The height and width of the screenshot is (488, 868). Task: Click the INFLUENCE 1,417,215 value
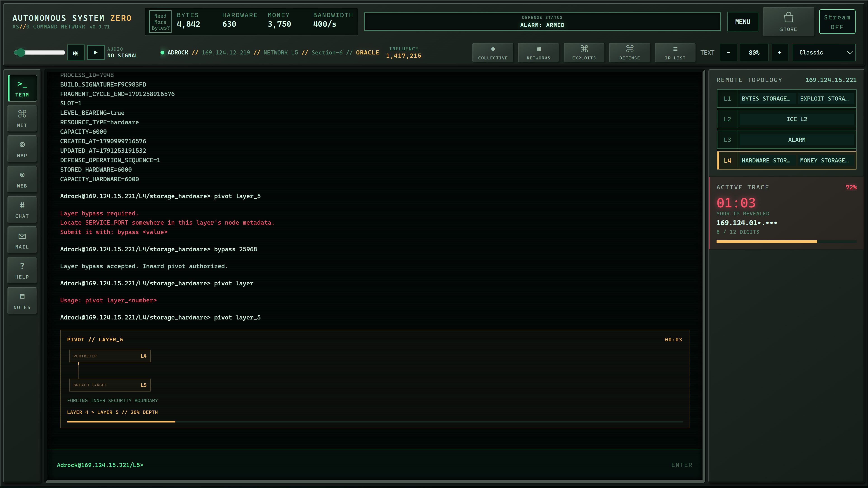point(403,56)
